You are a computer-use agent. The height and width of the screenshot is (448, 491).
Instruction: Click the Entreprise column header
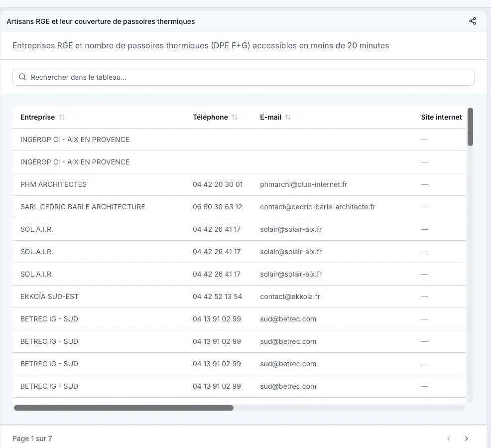[37, 117]
